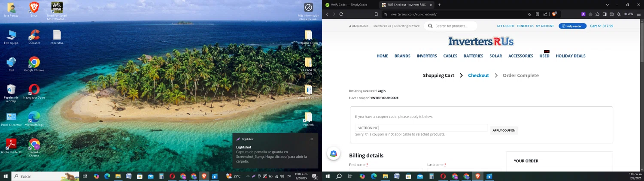Launch Google Chrome desktop shortcut
644x181 pixels.
click(34, 64)
